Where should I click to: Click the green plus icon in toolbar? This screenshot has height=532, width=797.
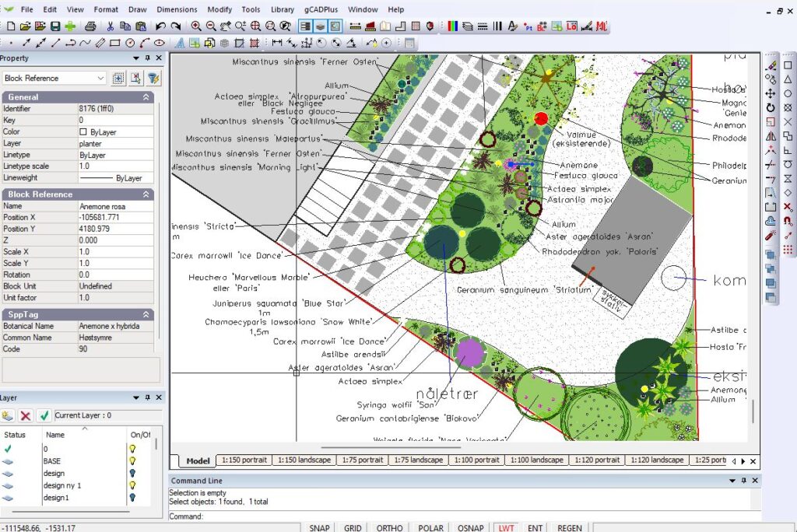(x=70, y=26)
